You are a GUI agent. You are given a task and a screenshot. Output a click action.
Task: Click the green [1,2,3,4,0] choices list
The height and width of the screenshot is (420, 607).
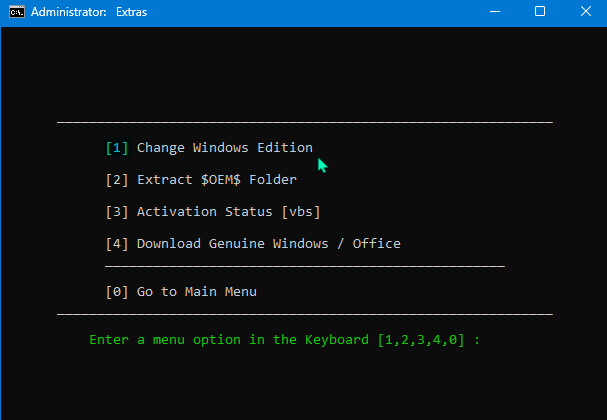pyautogui.click(x=421, y=340)
